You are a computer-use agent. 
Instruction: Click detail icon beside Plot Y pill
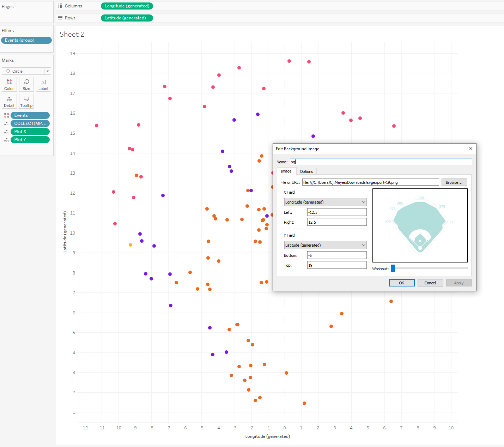coord(7,140)
